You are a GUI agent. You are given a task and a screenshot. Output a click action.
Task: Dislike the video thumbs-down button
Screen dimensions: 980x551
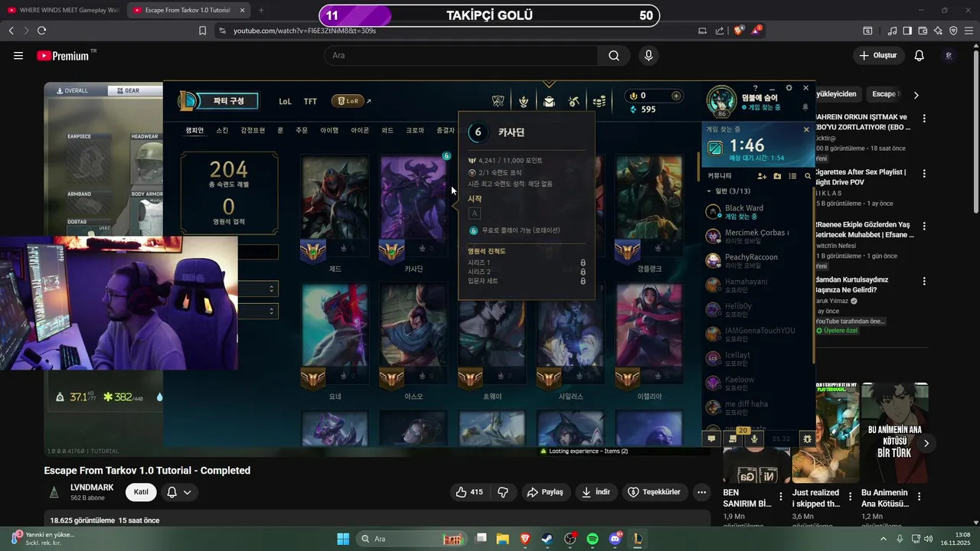click(x=503, y=492)
